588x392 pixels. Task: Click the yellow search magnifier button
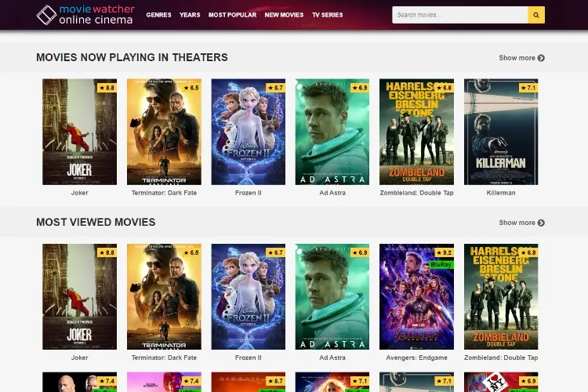pyautogui.click(x=536, y=15)
